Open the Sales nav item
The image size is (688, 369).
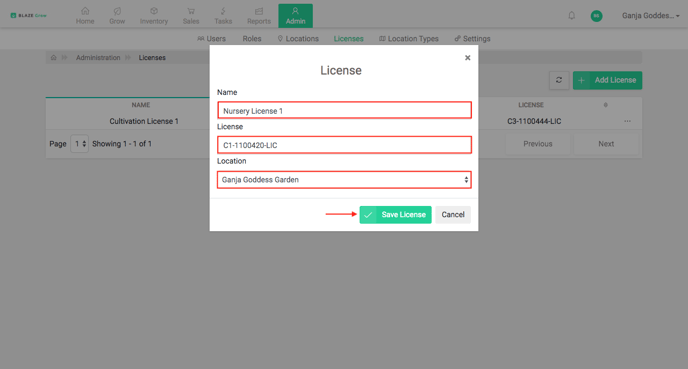191,16
